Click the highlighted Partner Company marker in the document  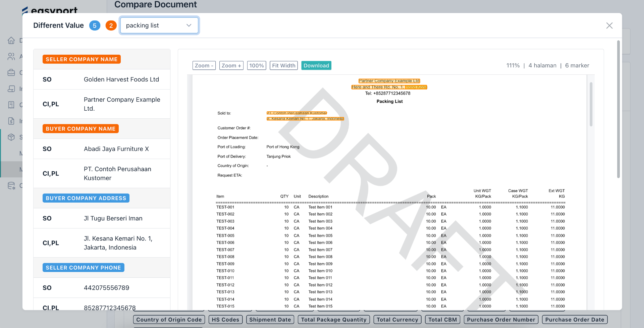[389, 81]
